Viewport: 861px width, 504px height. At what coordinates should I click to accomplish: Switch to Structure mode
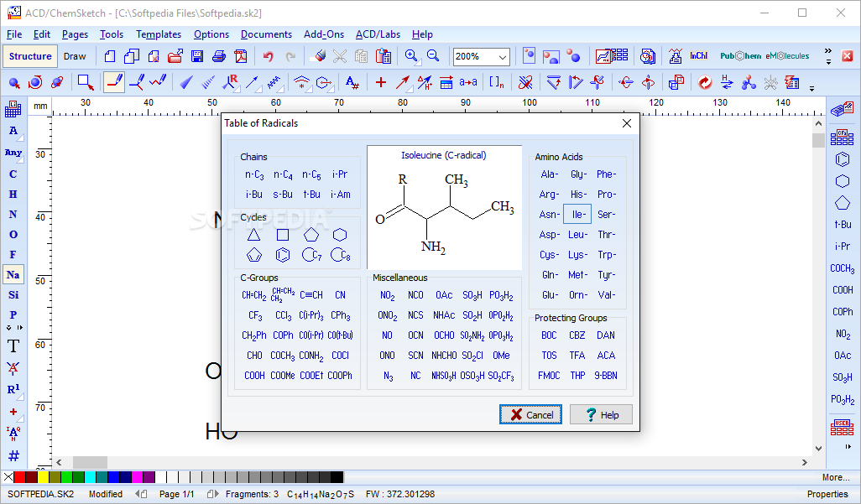30,56
